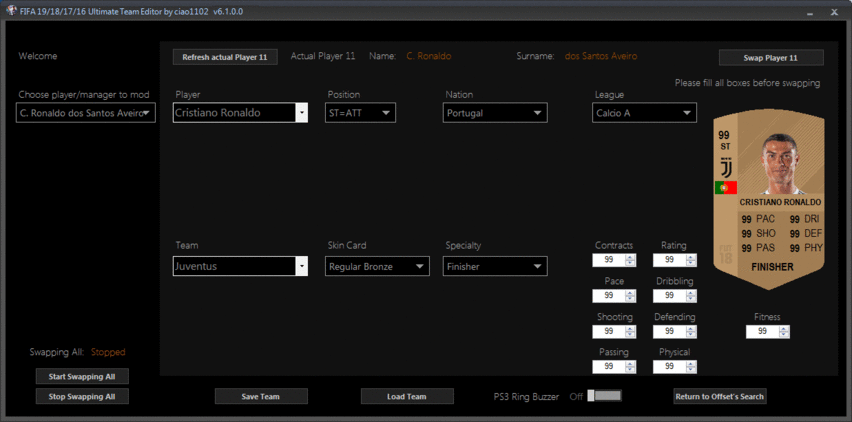Click the Team text field Juventus
This screenshot has height=422, width=852.
pos(234,267)
